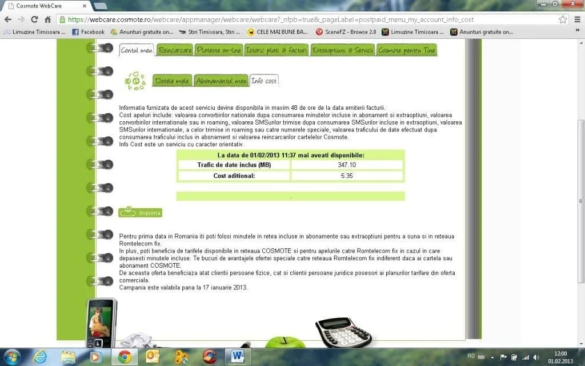Open the browser home page icon
Screen dimensions: 585x366
click(47, 19)
